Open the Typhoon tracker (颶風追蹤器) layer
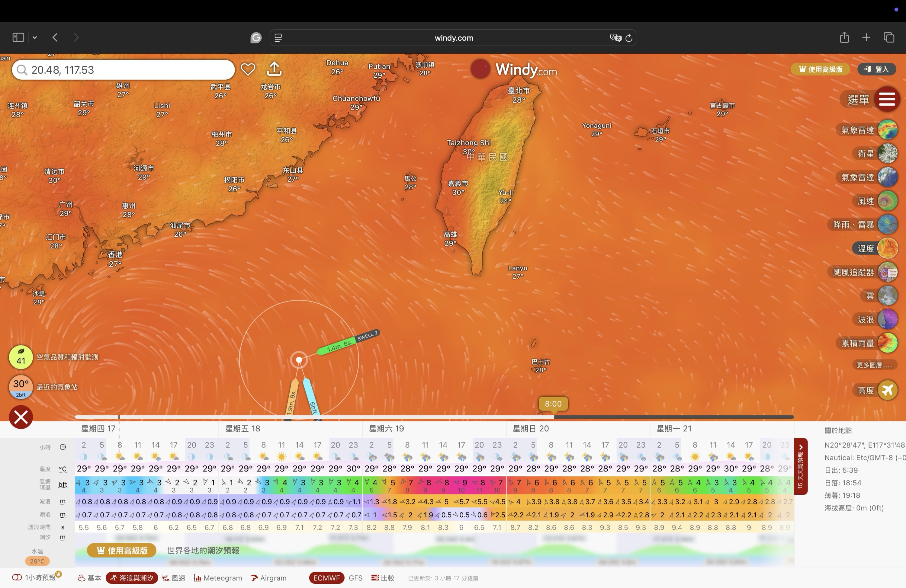 click(x=887, y=272)
